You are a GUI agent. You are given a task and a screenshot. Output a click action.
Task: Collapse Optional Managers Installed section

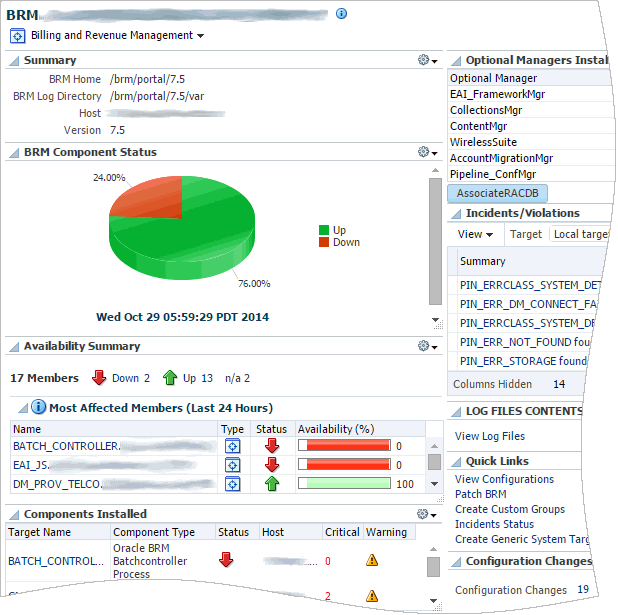pos(456,61)
